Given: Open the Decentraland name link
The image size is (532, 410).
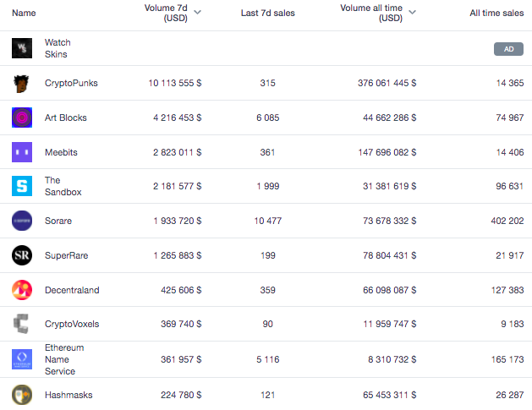Looking at the screenshot, I should click(72, 290).
